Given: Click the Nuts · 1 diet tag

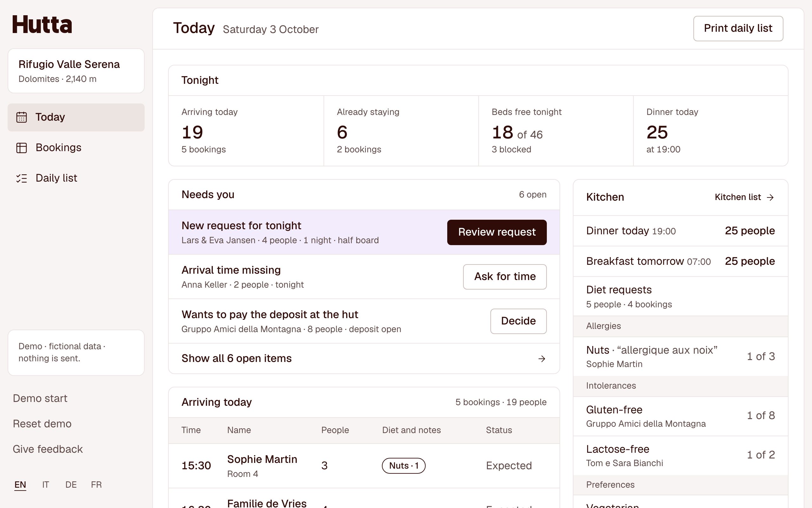Looking at the screenshot, I should 404,466.
